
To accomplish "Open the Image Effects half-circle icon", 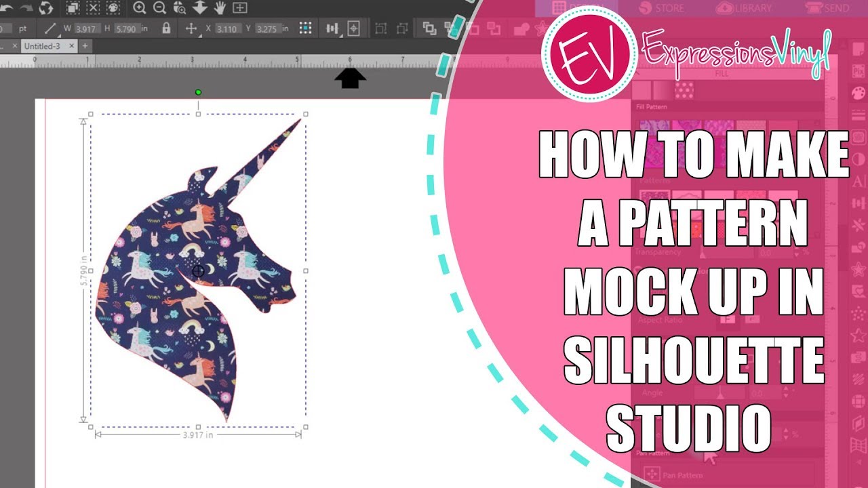I will coord(858,159).
